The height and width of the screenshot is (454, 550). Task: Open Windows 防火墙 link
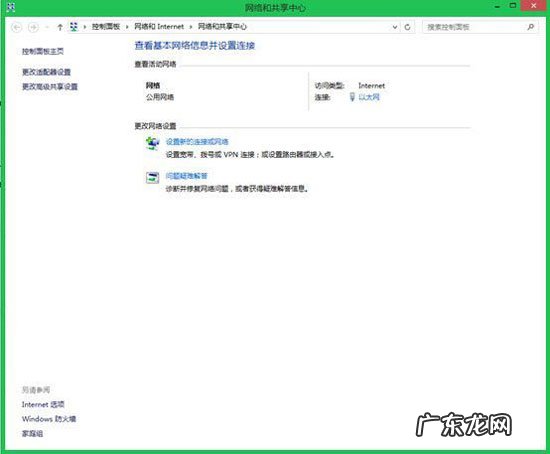click(x=49, y=419)
